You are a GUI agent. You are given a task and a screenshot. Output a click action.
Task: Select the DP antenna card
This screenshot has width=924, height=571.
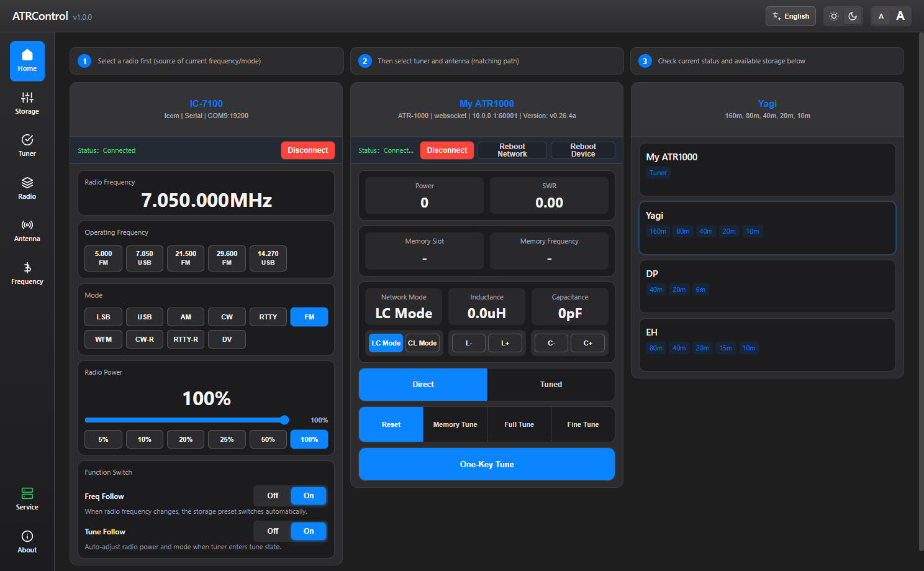[x=768, y=286]
